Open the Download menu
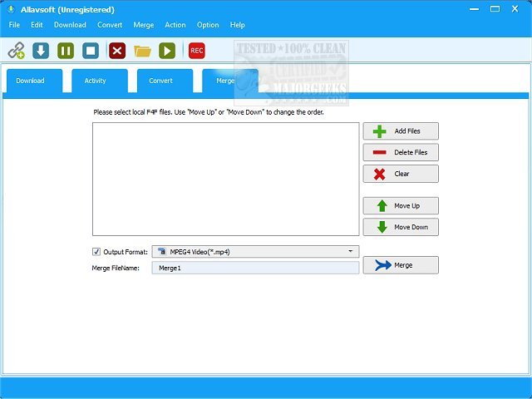 click(70, 25)
